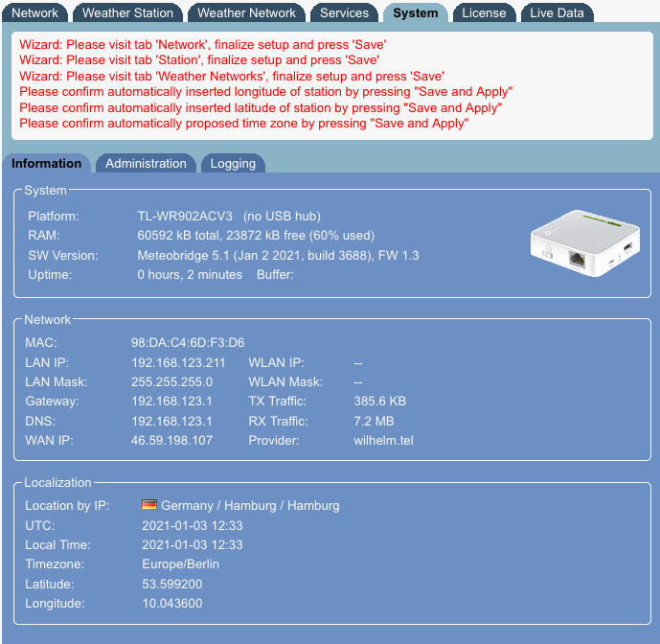The height and width of the screenshot is (644, 660).
Task: Click the 'WAN IP:' label
Action: (x=49, y=441)
